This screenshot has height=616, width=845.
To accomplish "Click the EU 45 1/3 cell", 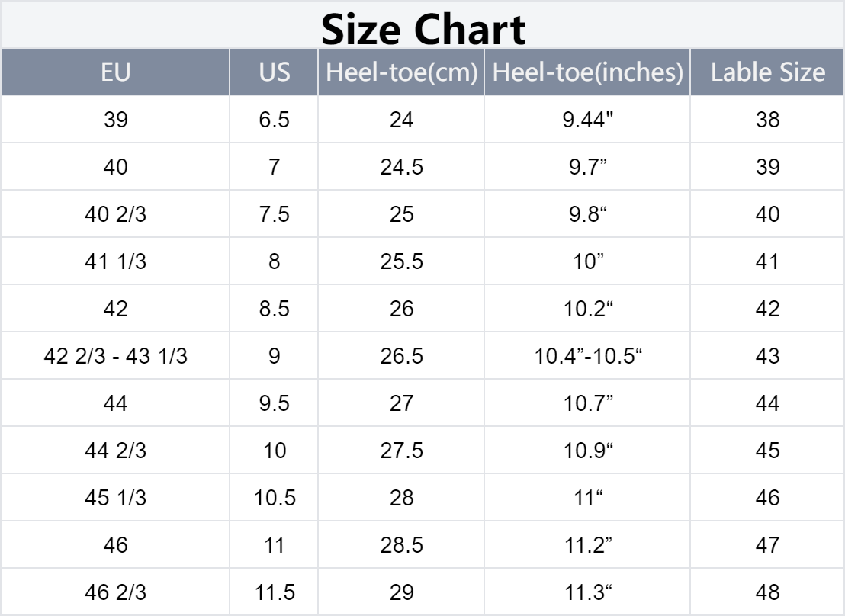I will 115,498.
